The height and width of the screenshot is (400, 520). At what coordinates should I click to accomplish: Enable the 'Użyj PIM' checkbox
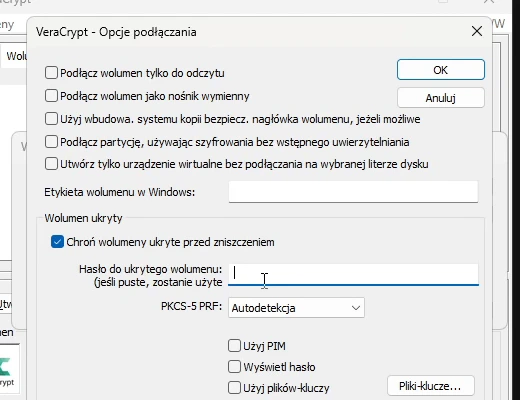click(234, 346)
